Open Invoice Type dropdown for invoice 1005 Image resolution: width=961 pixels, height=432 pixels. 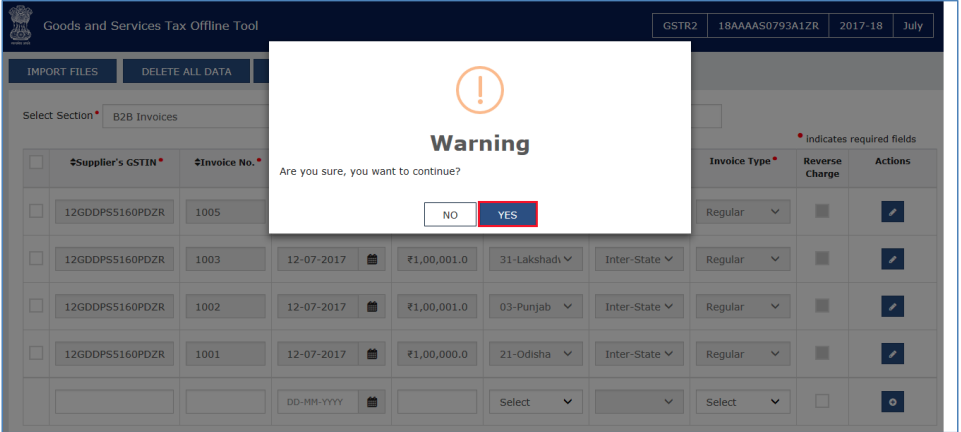[x=743, y=212]
